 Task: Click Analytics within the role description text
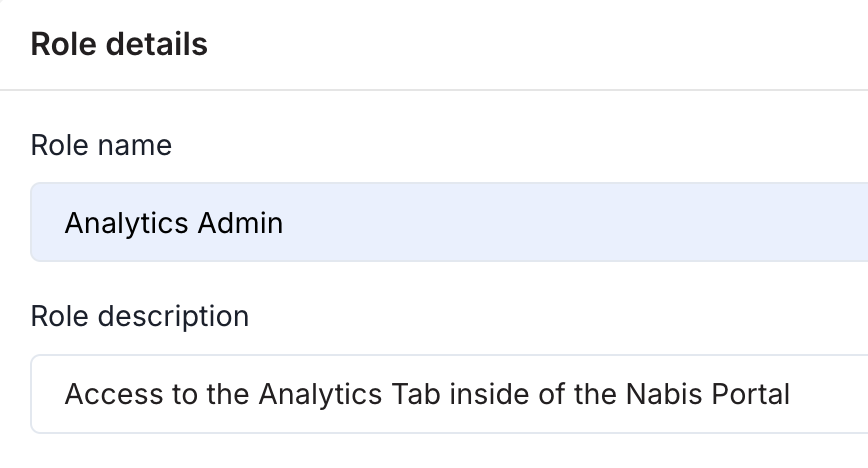[x=321, y=395]
